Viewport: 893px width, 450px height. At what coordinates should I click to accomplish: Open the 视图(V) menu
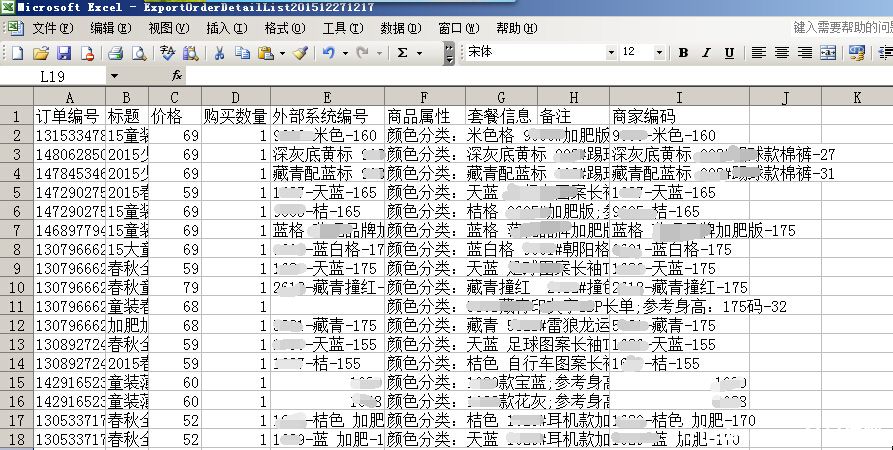(x=169, y=28)
